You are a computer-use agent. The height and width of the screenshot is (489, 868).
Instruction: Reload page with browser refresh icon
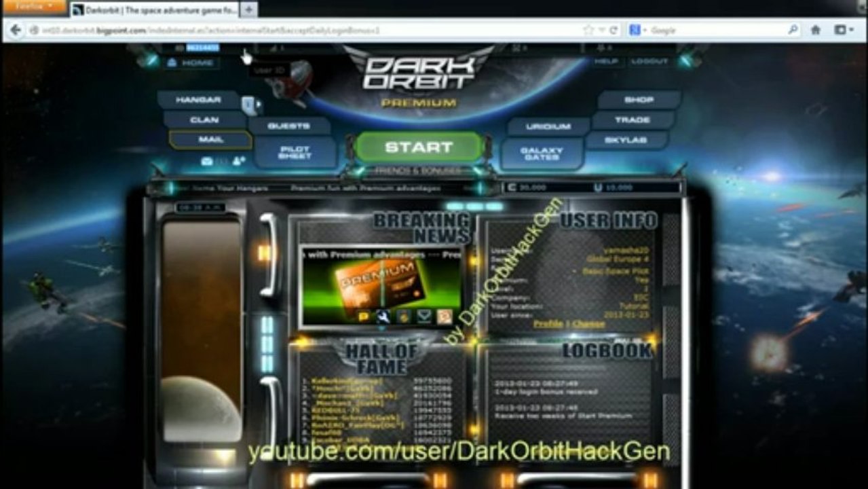coord(614,31)
